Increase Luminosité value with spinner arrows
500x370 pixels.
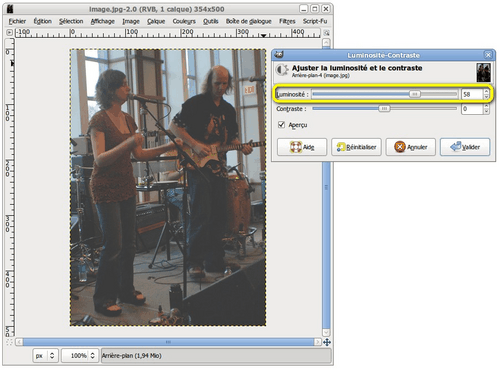486,91
